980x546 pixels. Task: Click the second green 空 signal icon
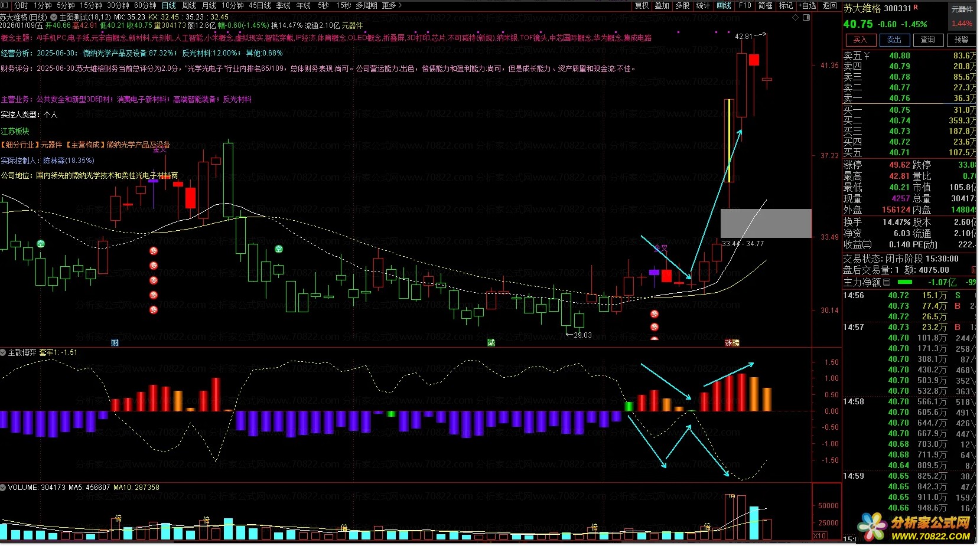(x=279, y=249)
